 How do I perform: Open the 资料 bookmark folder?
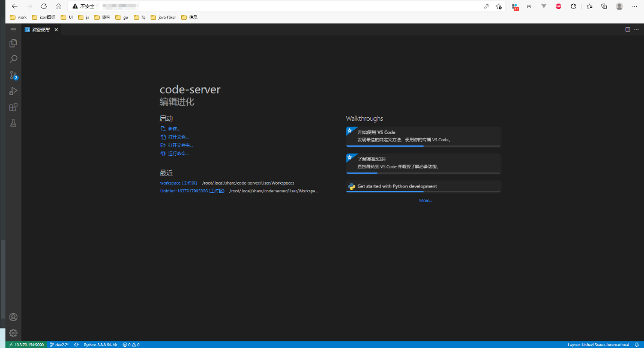click(x=102, y=17)
